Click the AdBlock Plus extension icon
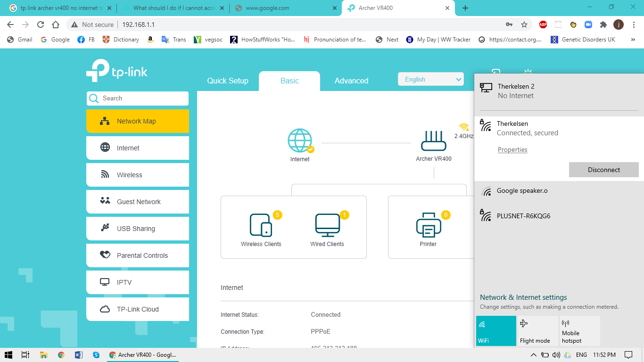 (x=543, y=25)
